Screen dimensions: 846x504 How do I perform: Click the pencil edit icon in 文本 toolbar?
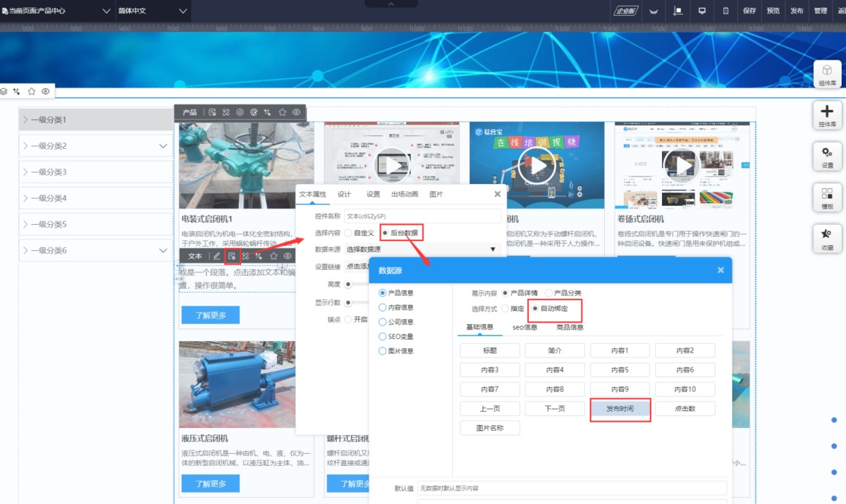point(217,256)
